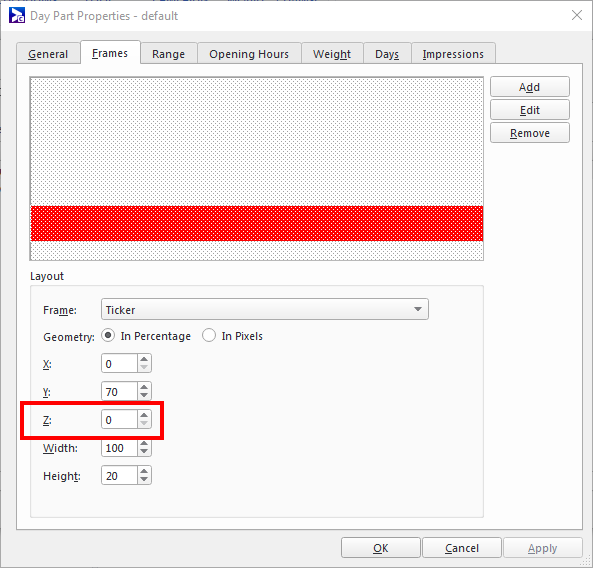Decrease the Width value with down arrow
Screen dimensions: 593x568
tap(144, 452)
